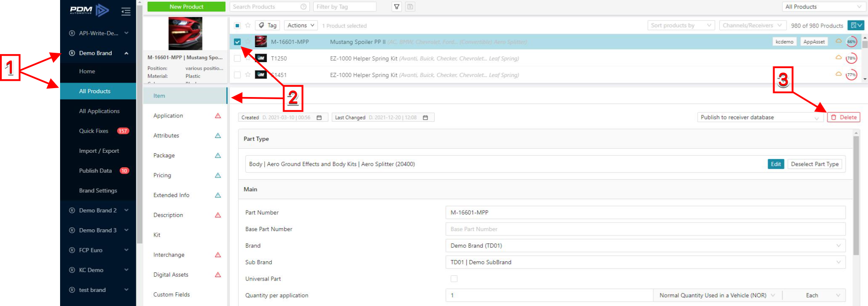The height and width of the screenshot is (306, 868).
Task: Click the Mustang thumbnail in M-16601-MPP row
Action: [x=261, y=42]
